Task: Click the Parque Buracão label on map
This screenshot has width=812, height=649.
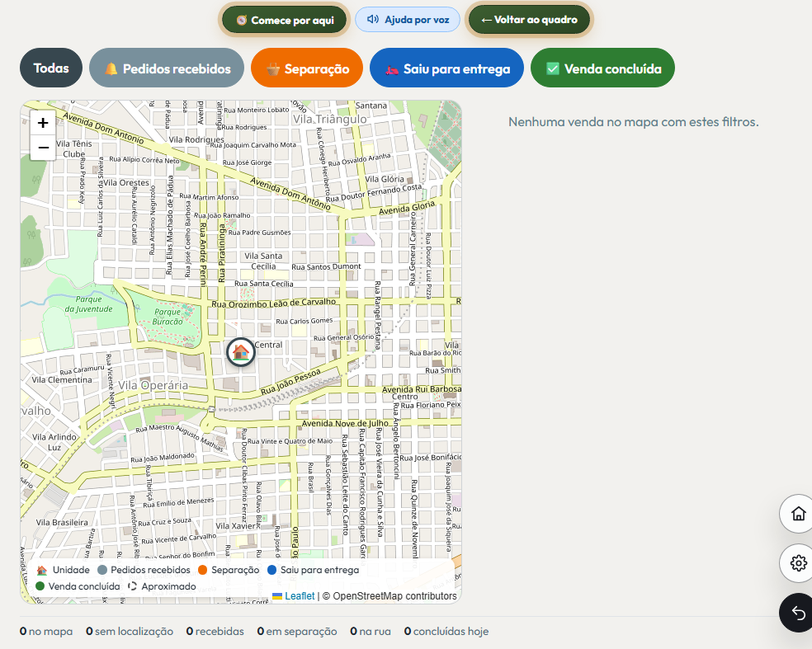Action: [x=168, y=317]
